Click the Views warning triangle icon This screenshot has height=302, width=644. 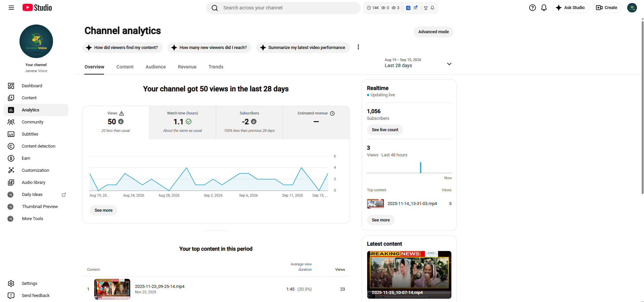(121, 113)
